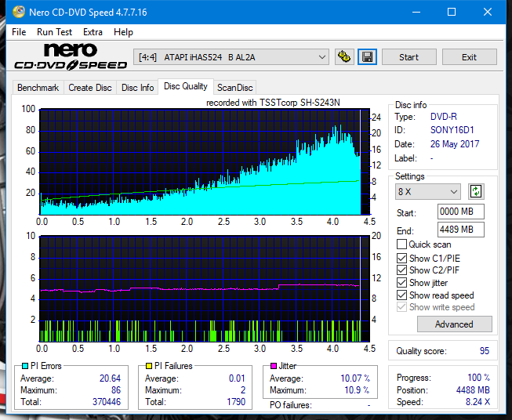The image size is (512, 420).
Task: Click the Quality score value 95
Action: coord(485,351)
